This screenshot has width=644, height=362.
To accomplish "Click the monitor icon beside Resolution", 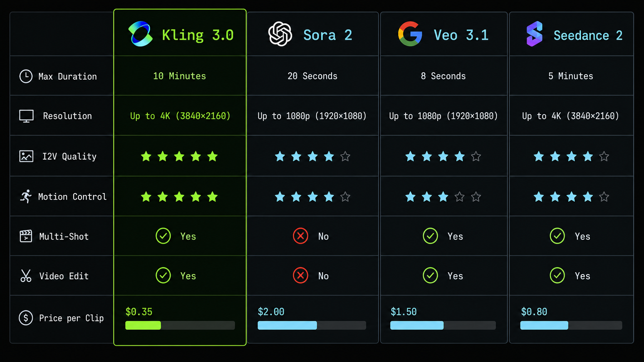I will (x=26, y=116).
